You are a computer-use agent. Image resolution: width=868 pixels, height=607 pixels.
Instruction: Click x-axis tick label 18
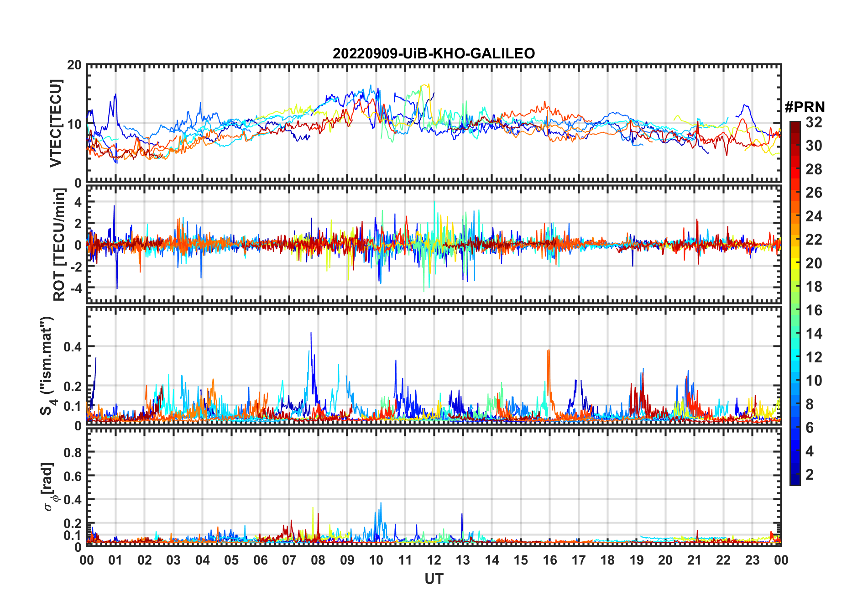pyautogui.click(x=607, y=560)
